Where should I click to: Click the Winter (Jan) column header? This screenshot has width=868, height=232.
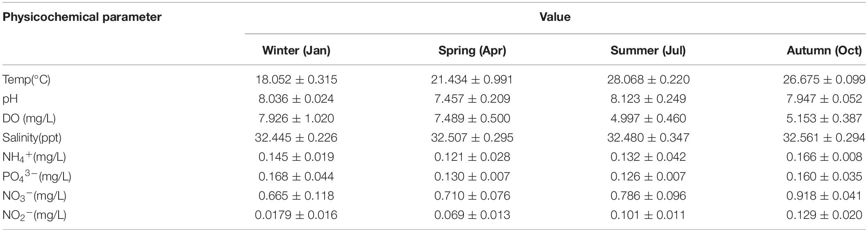[x=296, y=50]
